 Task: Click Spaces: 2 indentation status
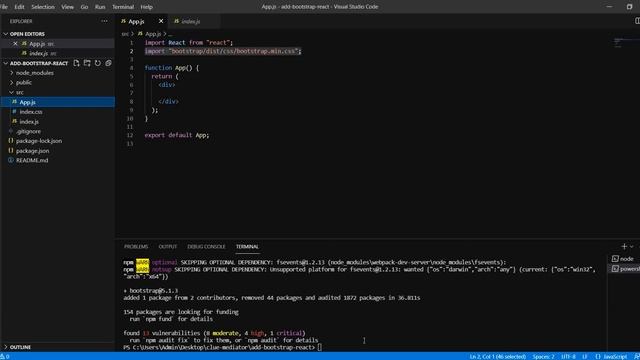click(543, 357)
